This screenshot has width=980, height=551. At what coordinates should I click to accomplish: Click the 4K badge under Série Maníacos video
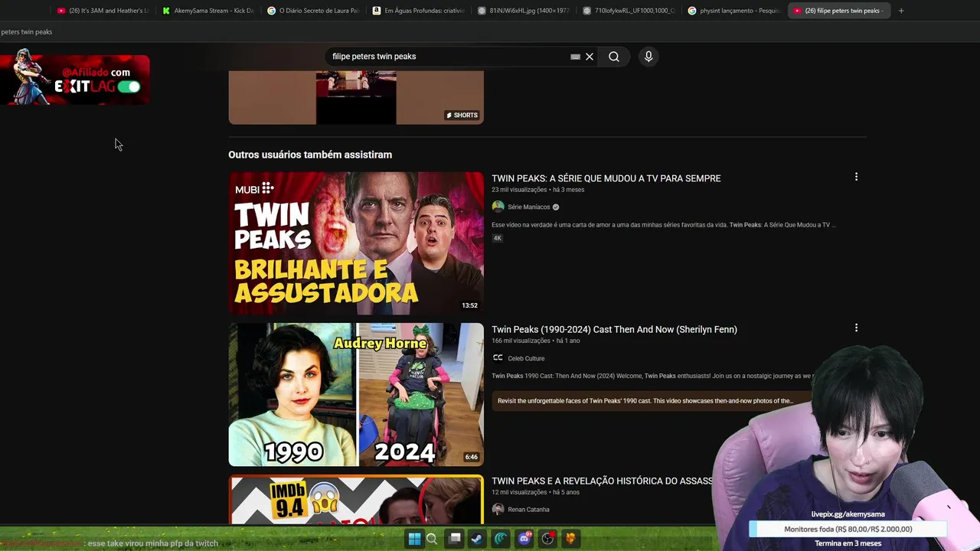click(497, 238)
